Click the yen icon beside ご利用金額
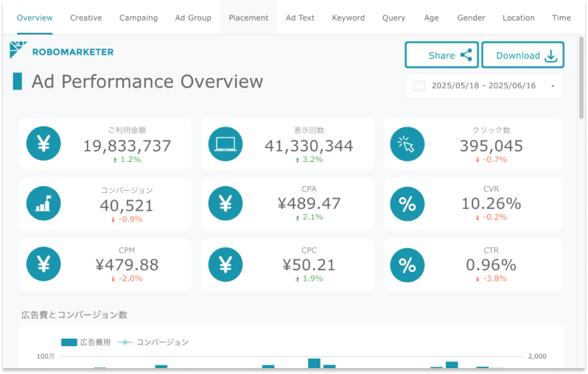Image resolution: width=588 pixels, height=374 pixels. [x=43, y=144]
